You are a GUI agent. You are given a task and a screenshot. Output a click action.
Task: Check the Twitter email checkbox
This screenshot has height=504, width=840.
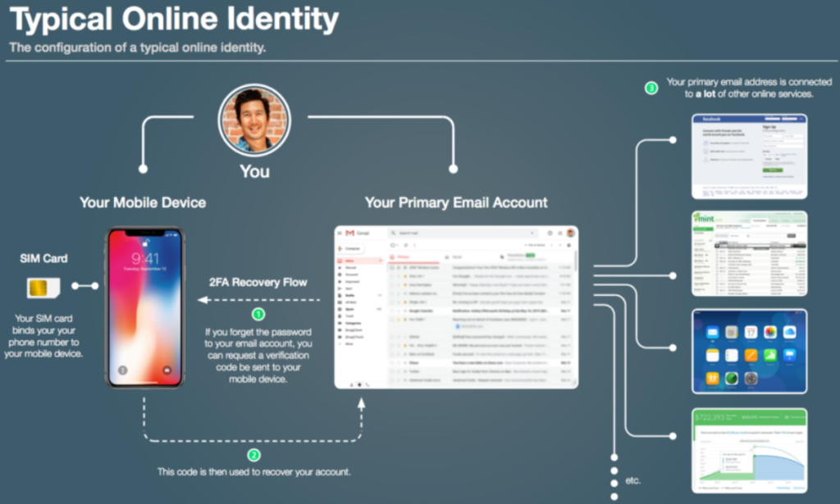click(x=391, y=371)
